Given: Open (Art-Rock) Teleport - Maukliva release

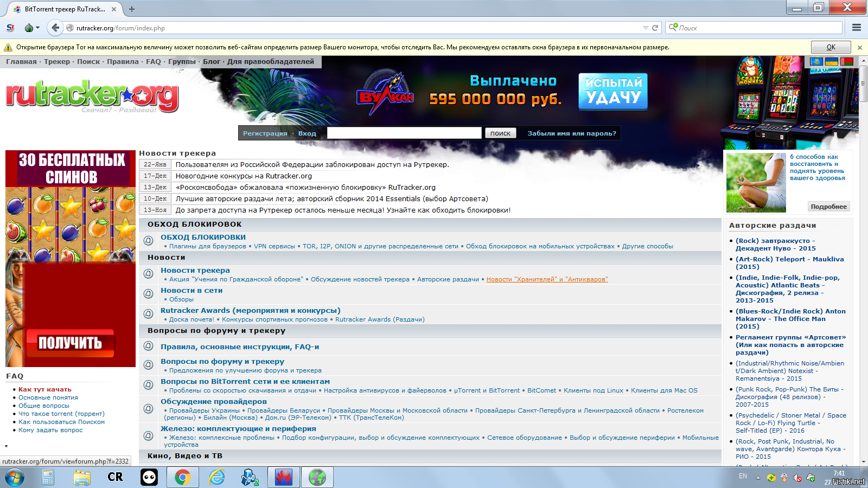Looking at the screenshot, I should click(x=789, y=263).
